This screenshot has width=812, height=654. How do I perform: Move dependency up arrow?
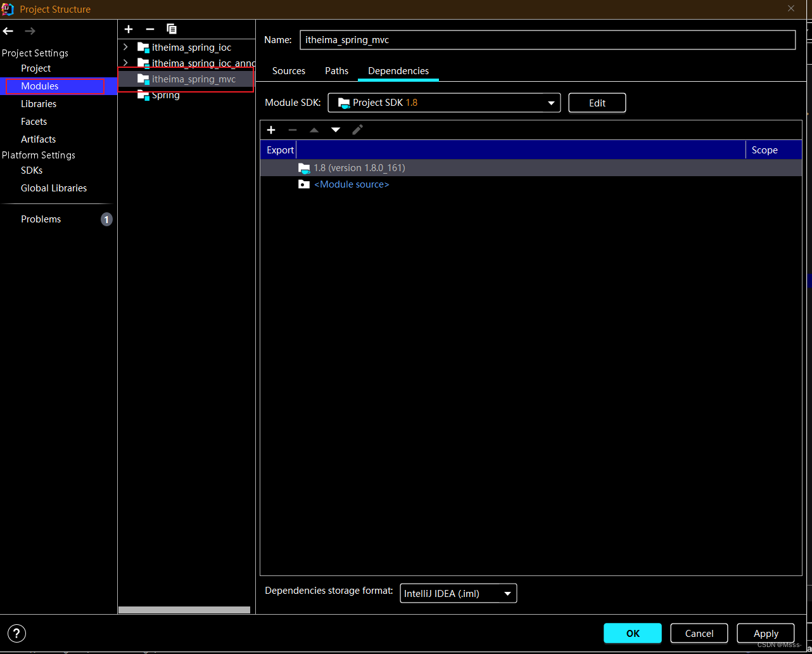[x=314, y=130]
